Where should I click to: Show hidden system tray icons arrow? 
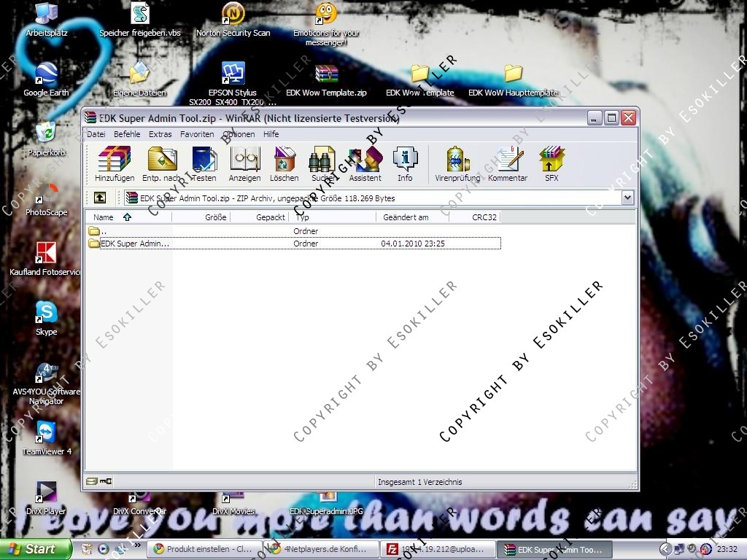(665, 549)
